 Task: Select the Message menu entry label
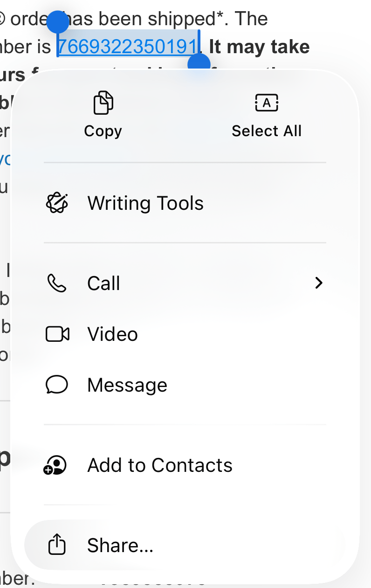click(x=127, y=385)
